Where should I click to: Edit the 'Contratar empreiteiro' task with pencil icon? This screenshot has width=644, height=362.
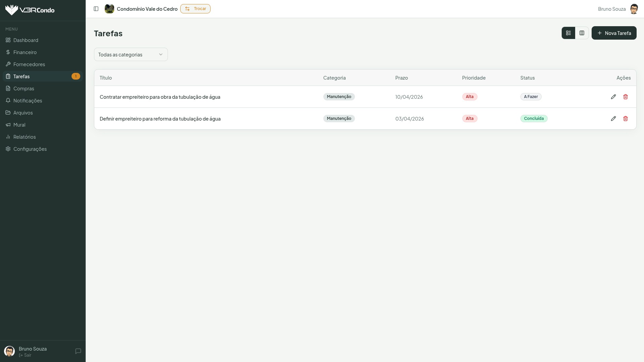(x=613, y=97)
